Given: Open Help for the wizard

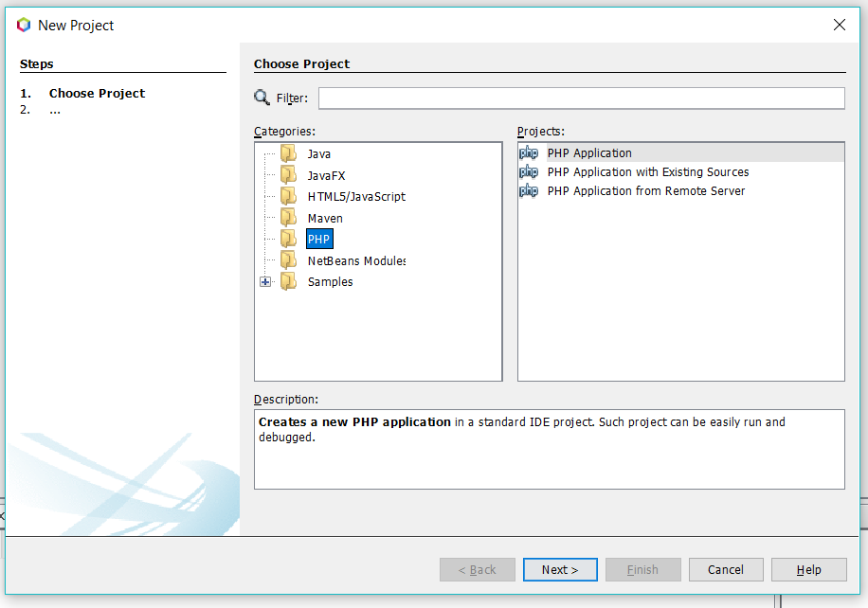Looking at the screenshot, I should pyautogui.click(x=808, y=569).
